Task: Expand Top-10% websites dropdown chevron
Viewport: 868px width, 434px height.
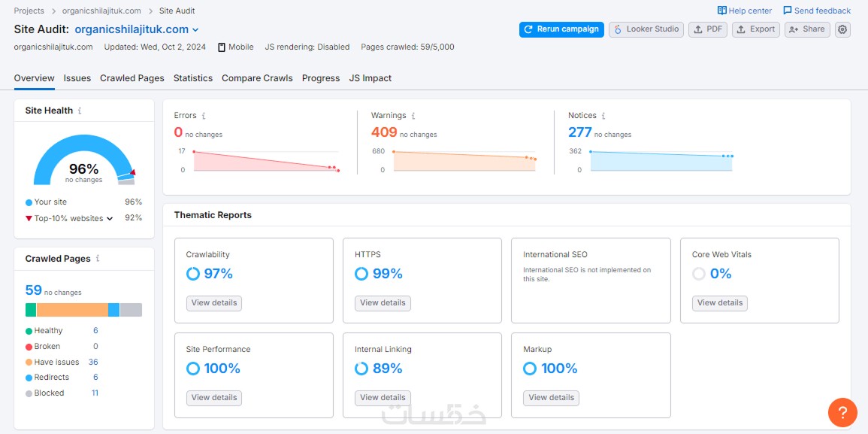Action: coord(110,218)
